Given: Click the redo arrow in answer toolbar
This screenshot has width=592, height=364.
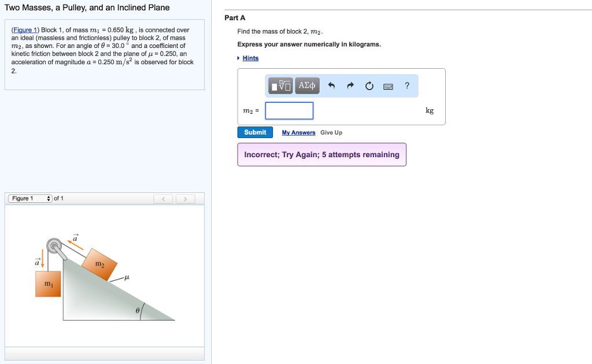Looking at the screenshot, I should [x=350, y=86].
